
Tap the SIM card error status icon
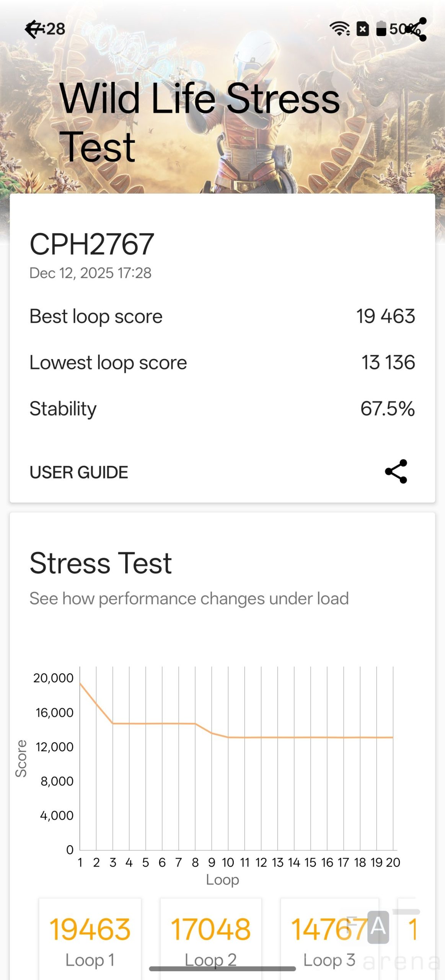[x=362, y=29]
